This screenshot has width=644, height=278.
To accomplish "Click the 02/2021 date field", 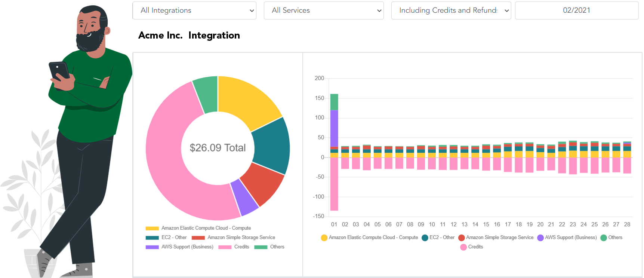I will (576, 10).
